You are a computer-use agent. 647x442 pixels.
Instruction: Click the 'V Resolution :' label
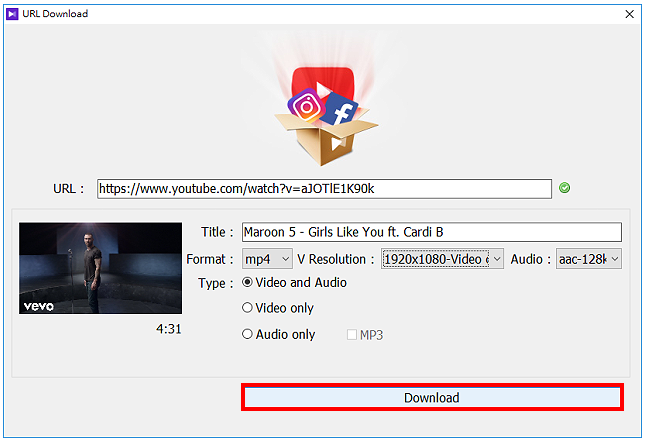335,259
